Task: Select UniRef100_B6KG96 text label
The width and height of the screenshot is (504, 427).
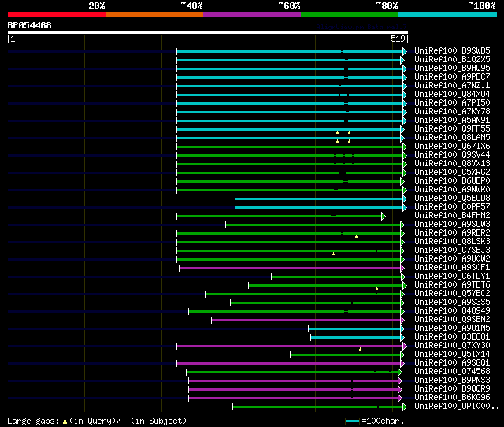Action: click(452, 398)
